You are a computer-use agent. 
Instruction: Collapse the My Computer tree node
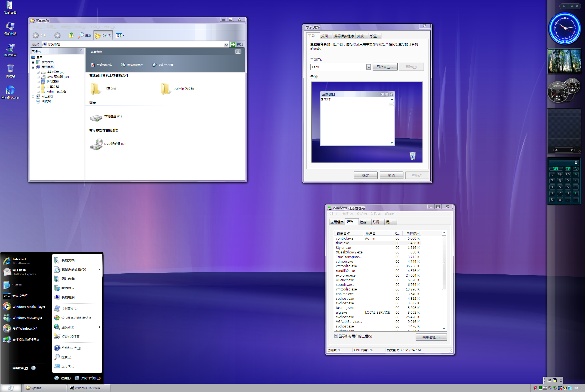[x=33, y=67]
